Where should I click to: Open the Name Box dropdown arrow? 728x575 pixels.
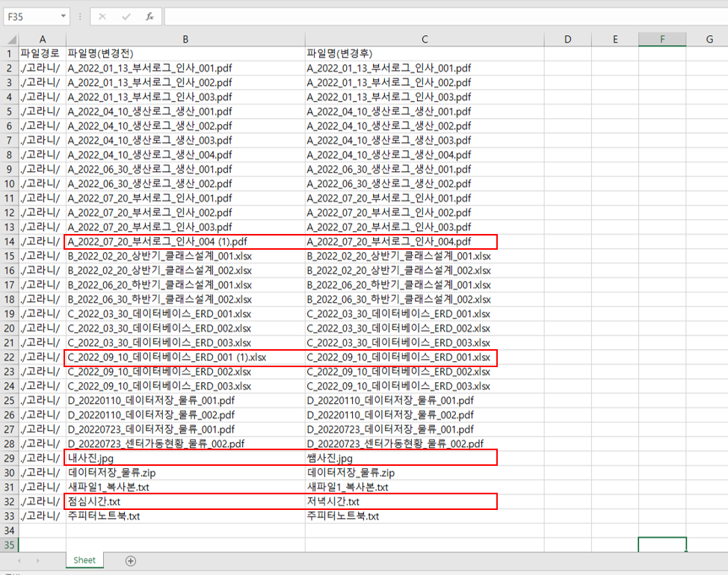tap(63, 16)
